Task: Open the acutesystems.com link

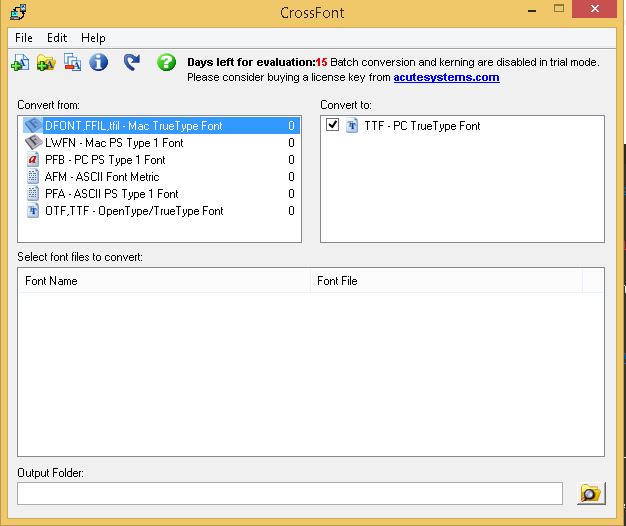Action: pos(446,77)
